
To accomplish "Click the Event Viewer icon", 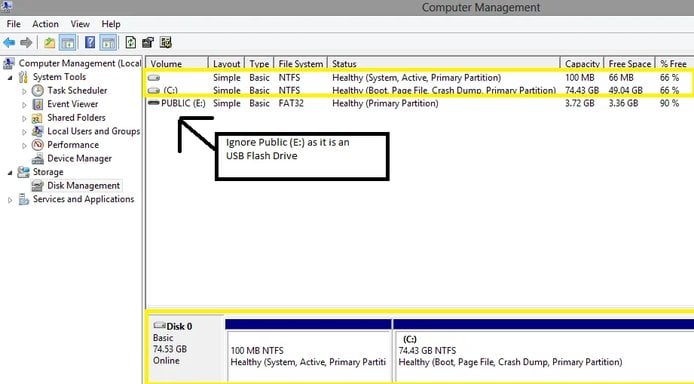I will 38,104.
